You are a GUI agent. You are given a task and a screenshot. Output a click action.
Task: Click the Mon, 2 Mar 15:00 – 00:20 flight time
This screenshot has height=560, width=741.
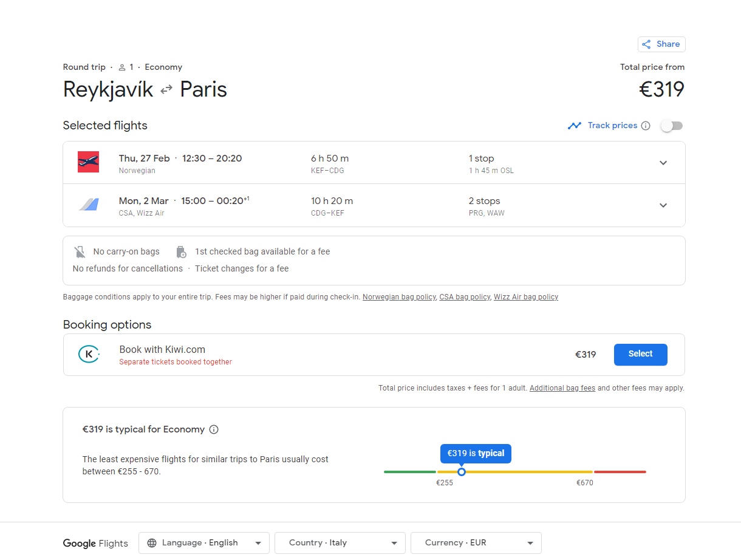point(184,201)
